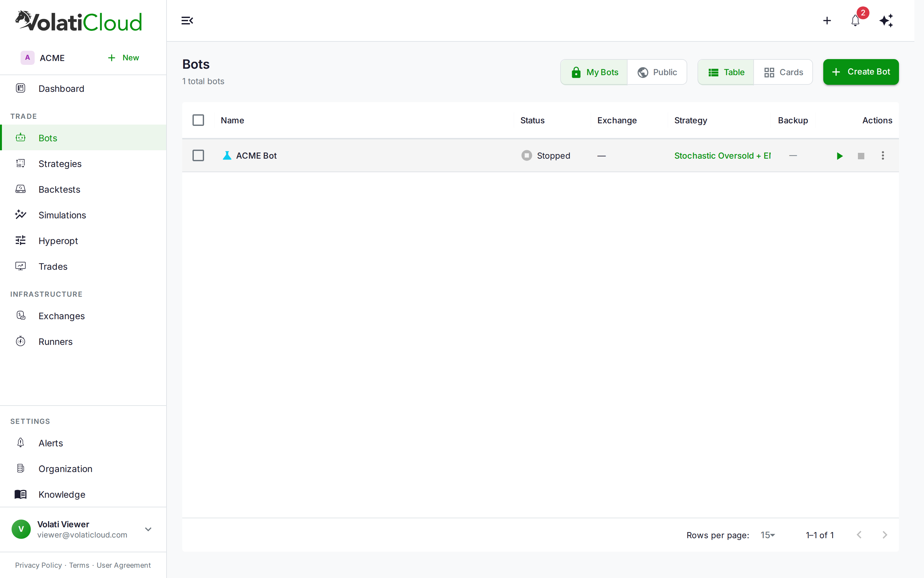Select Bots in the sidebar
This screenshot has height=578, width=924.
(83, 138)
